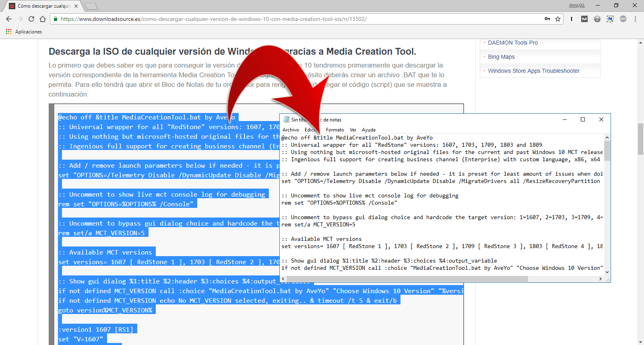
Task: Open the Gmail M extension icon
Action: coord(584,19)
